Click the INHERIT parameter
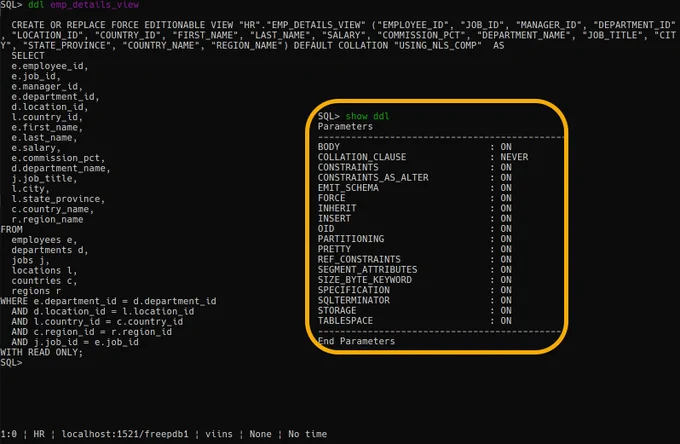 coord(337,208)
